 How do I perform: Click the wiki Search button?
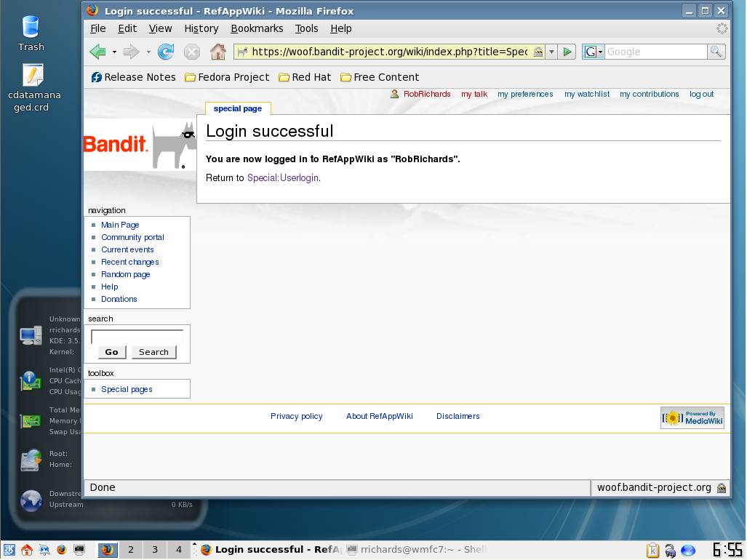tap(153, 353)
